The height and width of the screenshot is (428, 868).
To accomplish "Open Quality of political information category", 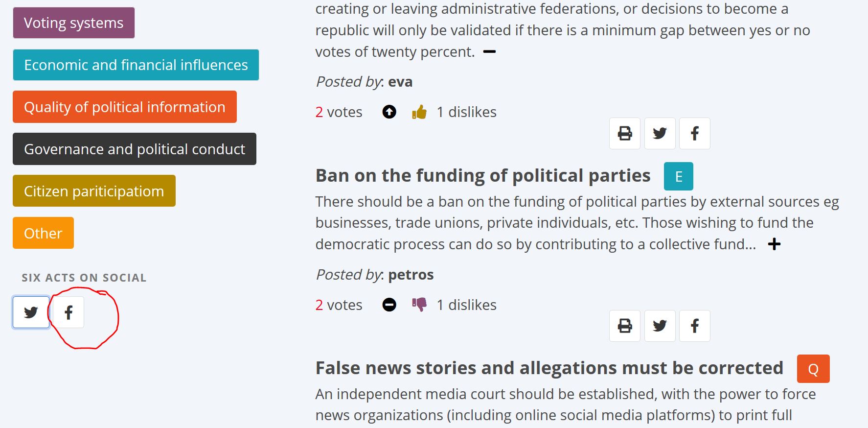I will 124,107.
